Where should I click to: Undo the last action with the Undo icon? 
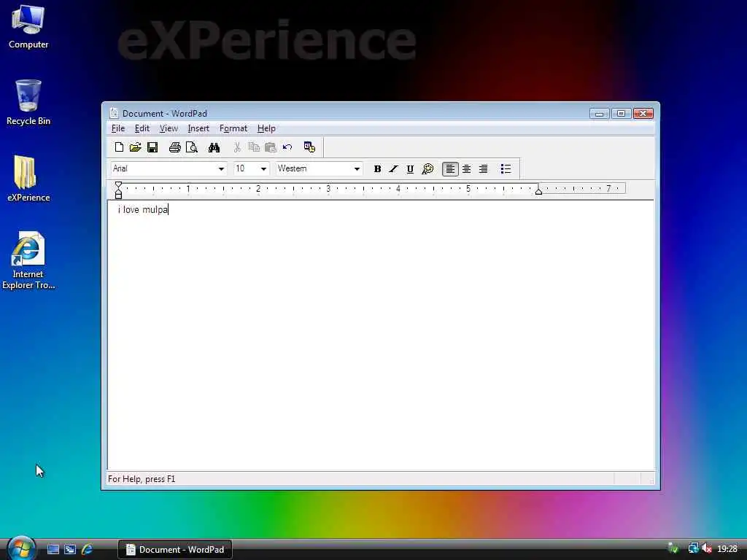(x=287, y=147)
